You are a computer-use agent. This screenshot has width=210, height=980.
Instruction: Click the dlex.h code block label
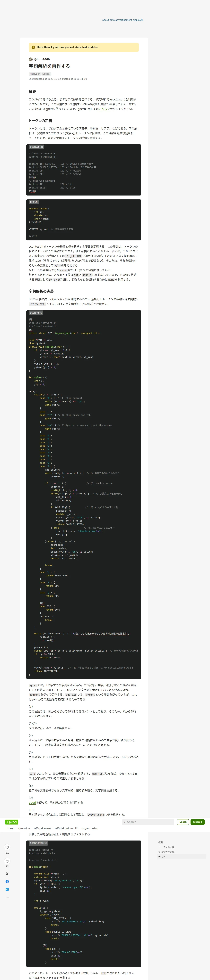click(x=34, y=202)
